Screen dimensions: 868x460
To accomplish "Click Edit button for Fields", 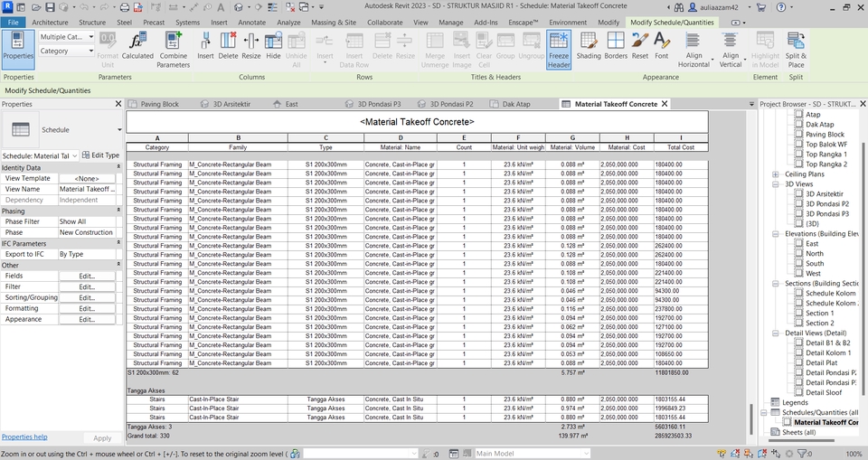I will point(87,276).
